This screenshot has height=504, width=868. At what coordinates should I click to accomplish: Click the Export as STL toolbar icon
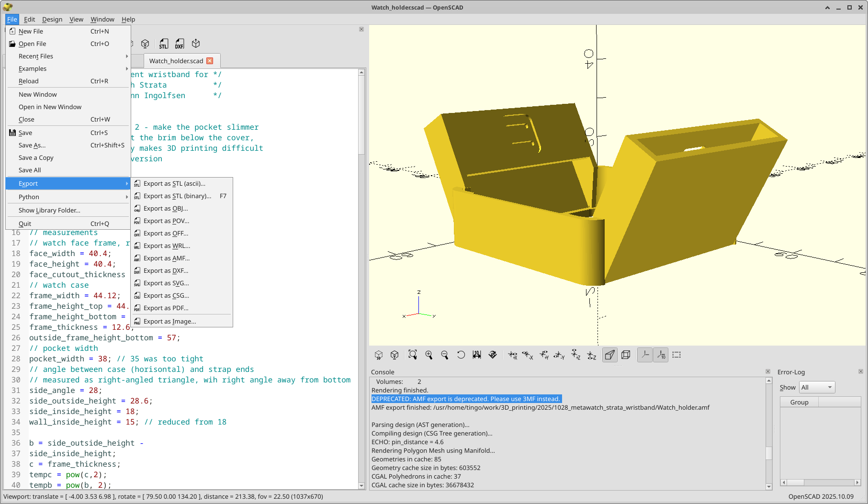[x=164, y=44]
